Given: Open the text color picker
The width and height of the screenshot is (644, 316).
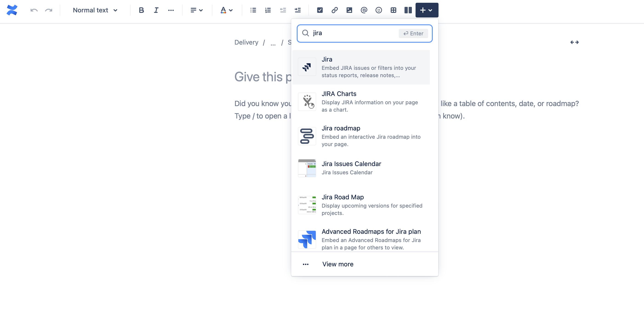Looking at the screenshot, I should 226,10.
